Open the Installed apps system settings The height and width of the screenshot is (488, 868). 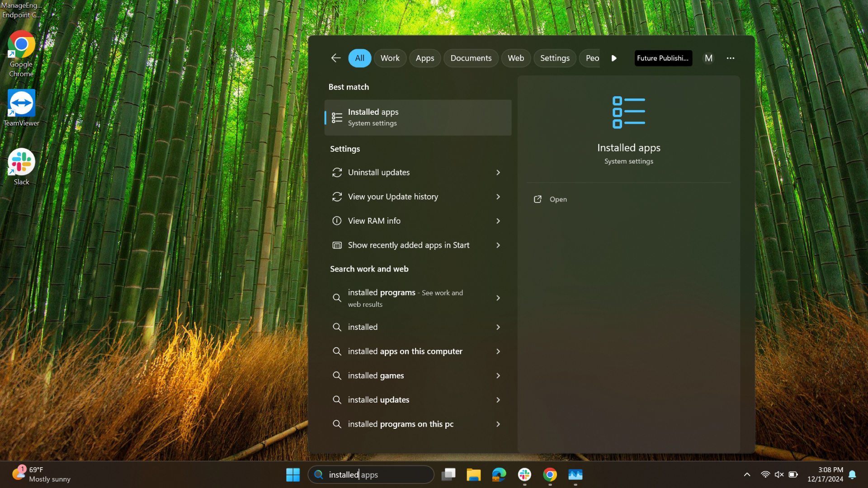(x=417, y=117)
